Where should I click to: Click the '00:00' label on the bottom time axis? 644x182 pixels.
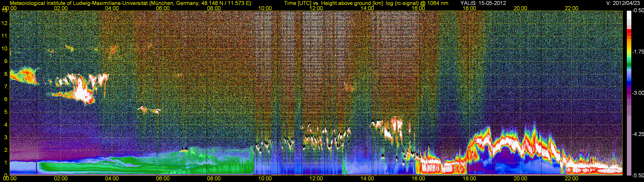(10, 179)
